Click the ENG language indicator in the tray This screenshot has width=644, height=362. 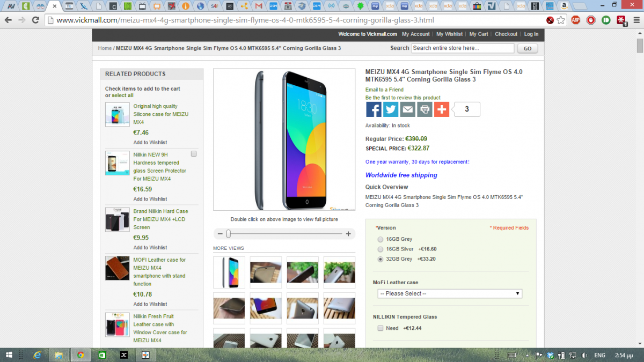600,355
